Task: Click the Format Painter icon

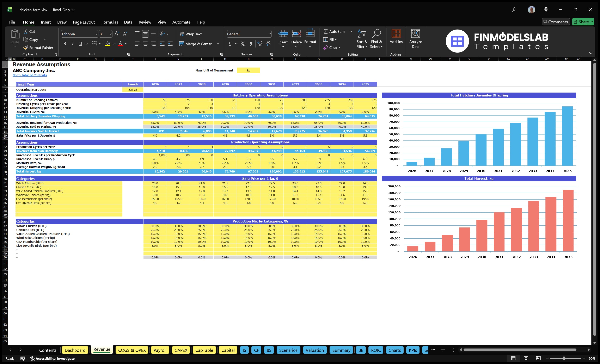Action: [26, 48]
